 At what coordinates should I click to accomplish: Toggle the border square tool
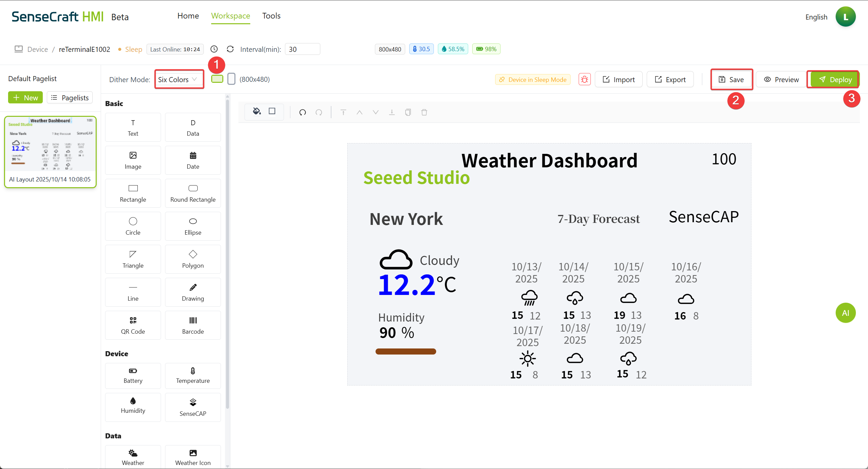click(272, 111)
